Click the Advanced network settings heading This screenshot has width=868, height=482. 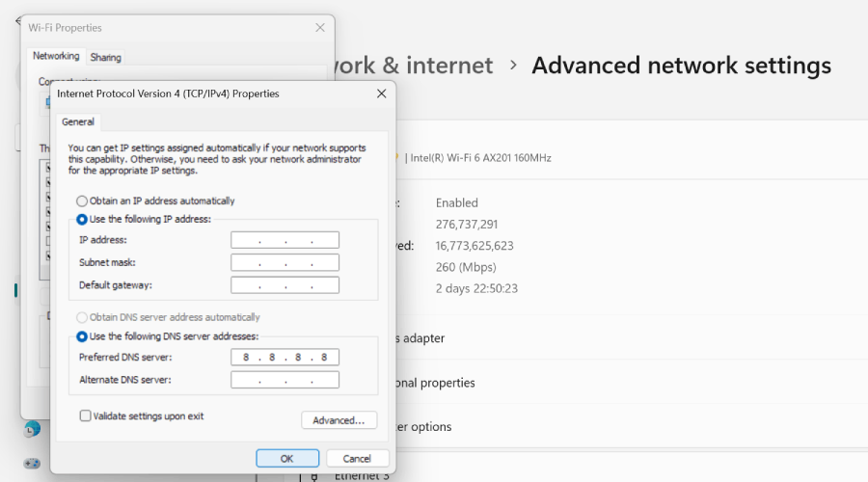click(682, 66)
